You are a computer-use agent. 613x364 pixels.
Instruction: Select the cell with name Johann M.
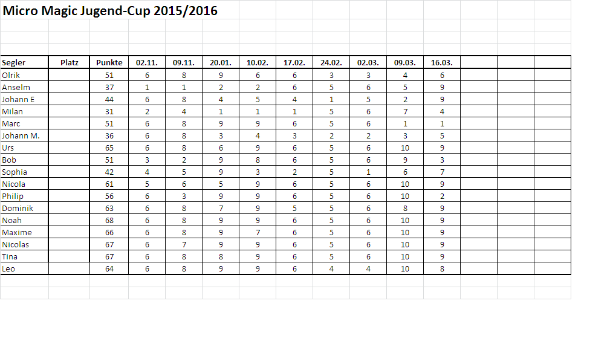pyautogui.click(x=24, y=135)
